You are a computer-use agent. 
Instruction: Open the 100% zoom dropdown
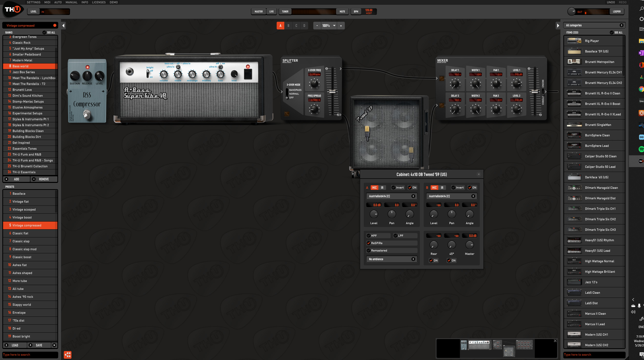pos(329,26)
